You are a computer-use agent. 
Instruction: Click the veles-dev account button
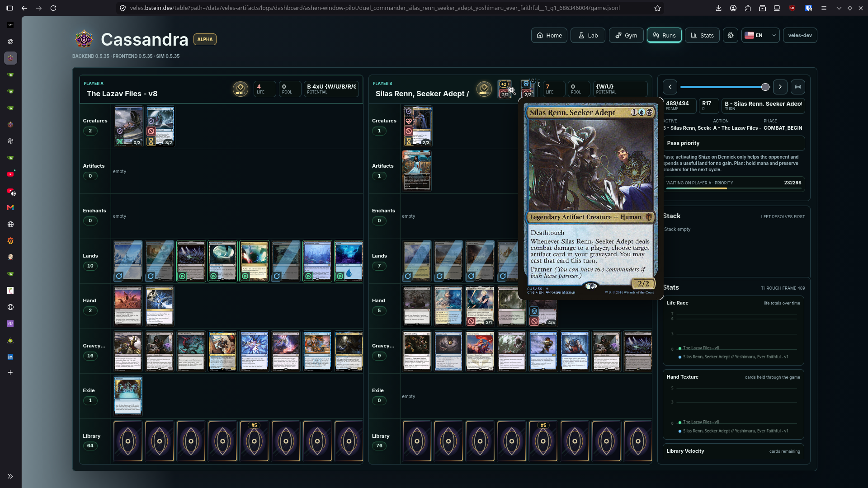[800, 35]
